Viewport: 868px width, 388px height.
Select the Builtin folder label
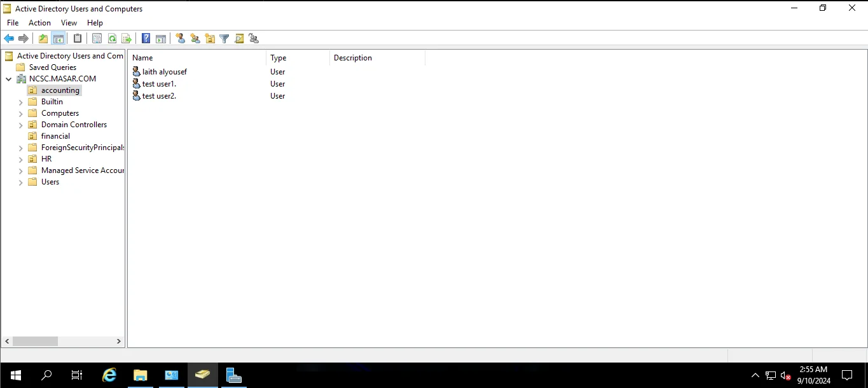[x=52, y=102]
